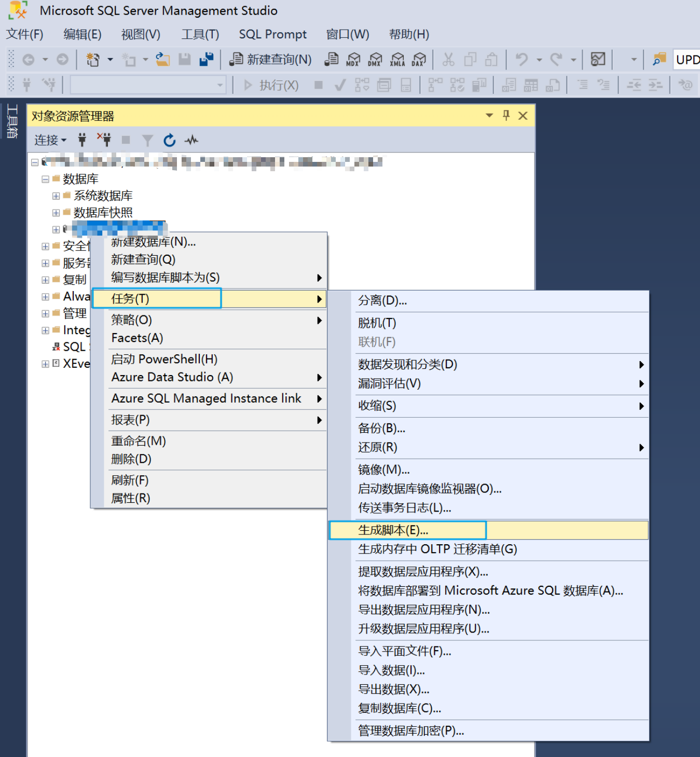The height and width of the screenshot is (757, 700).
Task: Click the Open File folder icon
Action: click(x=162, y=60)
